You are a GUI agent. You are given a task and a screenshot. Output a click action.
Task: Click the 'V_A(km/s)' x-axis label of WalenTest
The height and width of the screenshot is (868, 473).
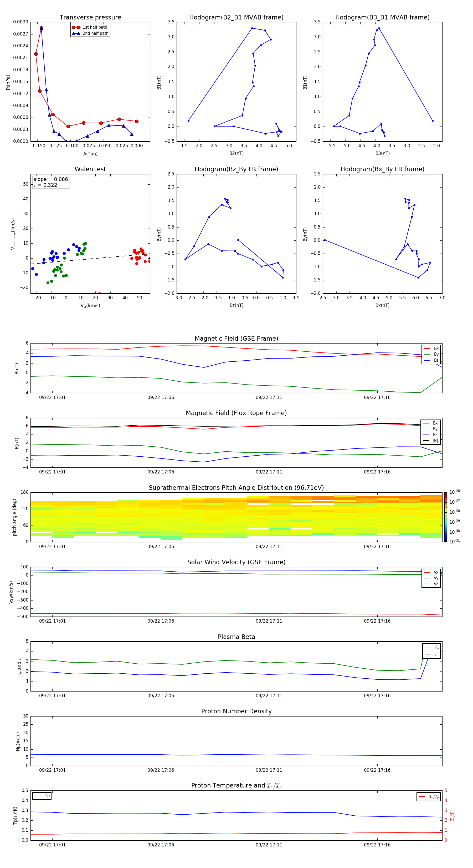point(90,306)
